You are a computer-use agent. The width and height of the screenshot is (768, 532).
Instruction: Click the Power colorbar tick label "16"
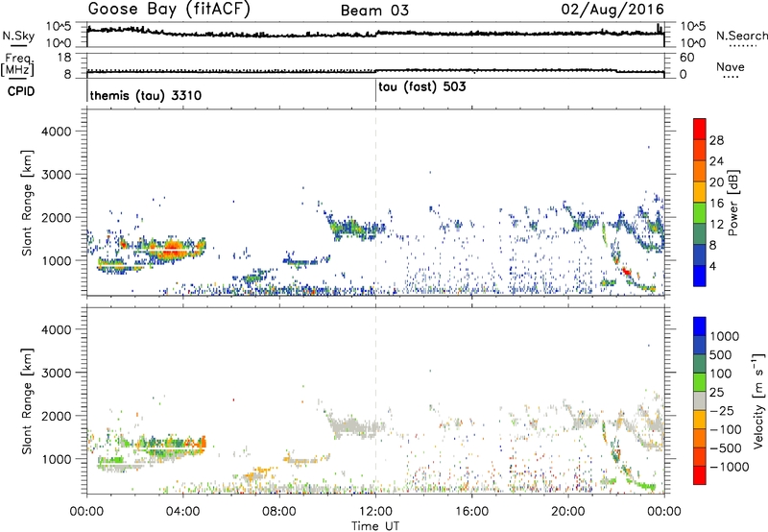(716, 204)
